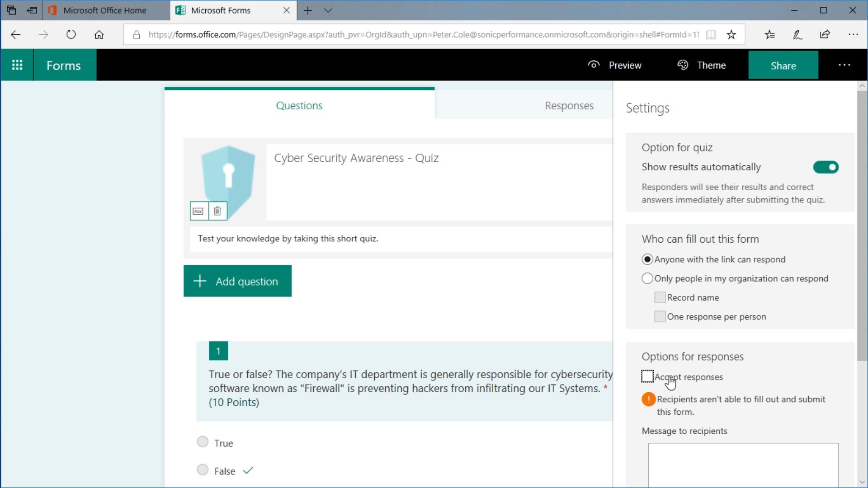Click the False answer checkmark icon
868x488 pixels.
249,470
